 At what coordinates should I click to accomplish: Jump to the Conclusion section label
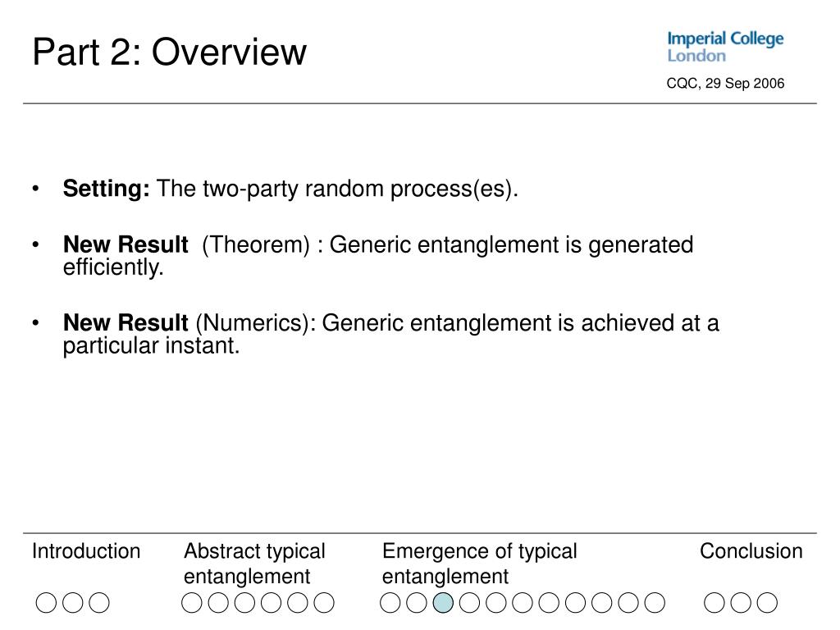pyautogui.click(x=751, y=551)
